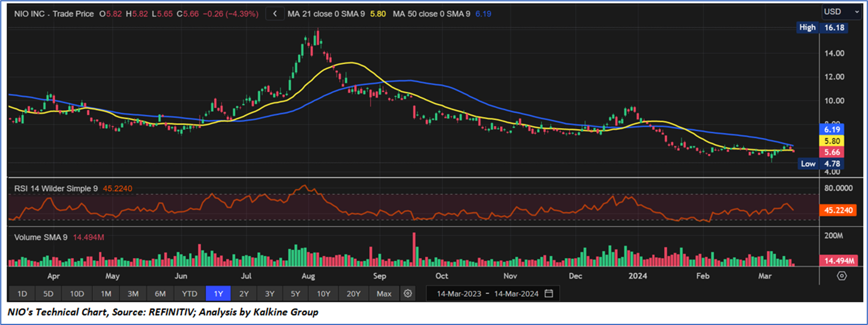The height and width of the screenshot is (325, 868).
Task: Open the date range calendar icon
Action: (549, 293)
